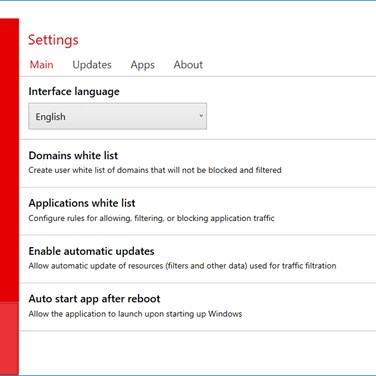Click the Settings page heading
This screenshot has height=376, width=376.
tap(53, 40)
